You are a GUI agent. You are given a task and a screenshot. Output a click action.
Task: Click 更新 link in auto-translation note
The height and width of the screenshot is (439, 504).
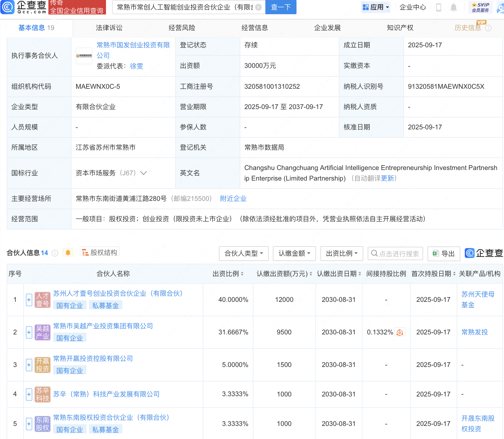[x=387, y=178]
